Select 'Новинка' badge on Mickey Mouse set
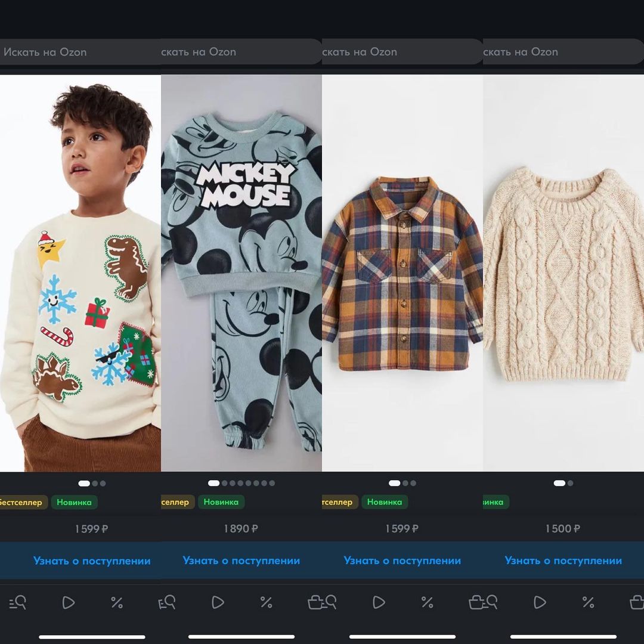The width and height of the screenshot is (644, 644). [221, 502]
